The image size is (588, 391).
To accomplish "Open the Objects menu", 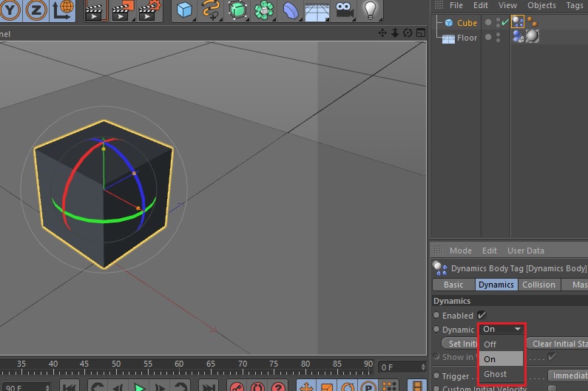I will tap(541, 5).
